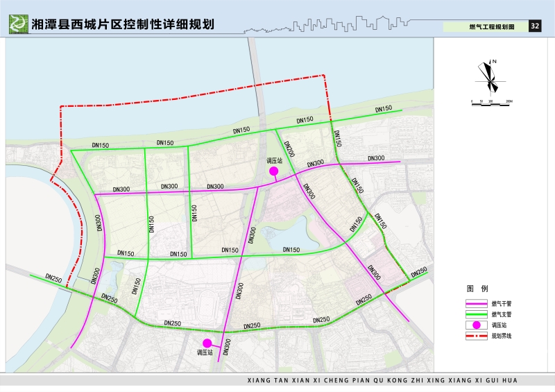This screenshot has height=392, width=555.
Task: Select the scale bar below the compass
Action: coord(491,102)
